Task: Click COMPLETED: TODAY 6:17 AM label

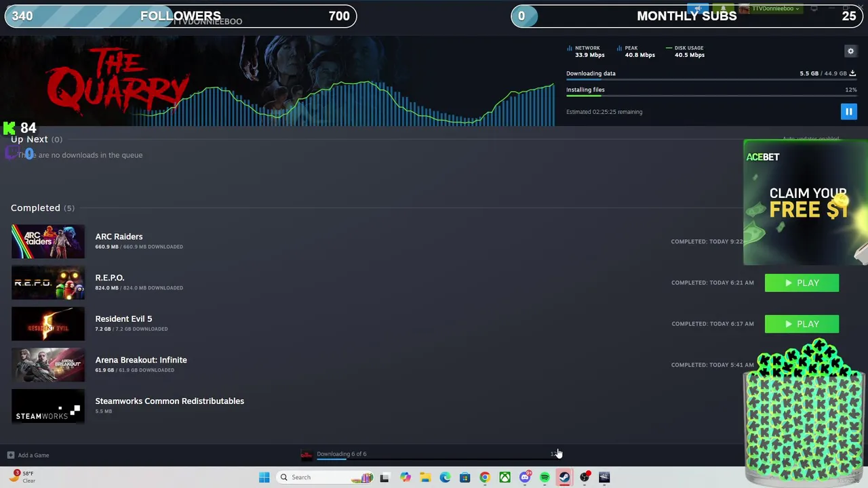Action: 713,324
